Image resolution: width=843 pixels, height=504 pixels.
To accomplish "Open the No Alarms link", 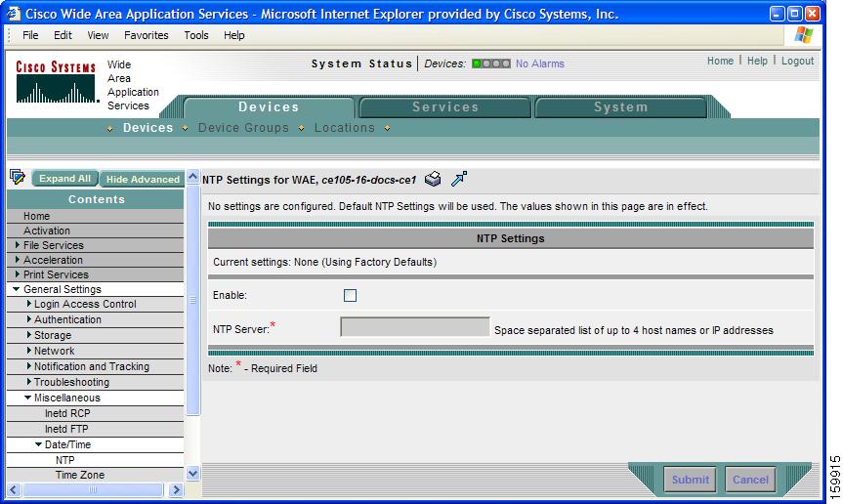I will [x=540, y=63].
